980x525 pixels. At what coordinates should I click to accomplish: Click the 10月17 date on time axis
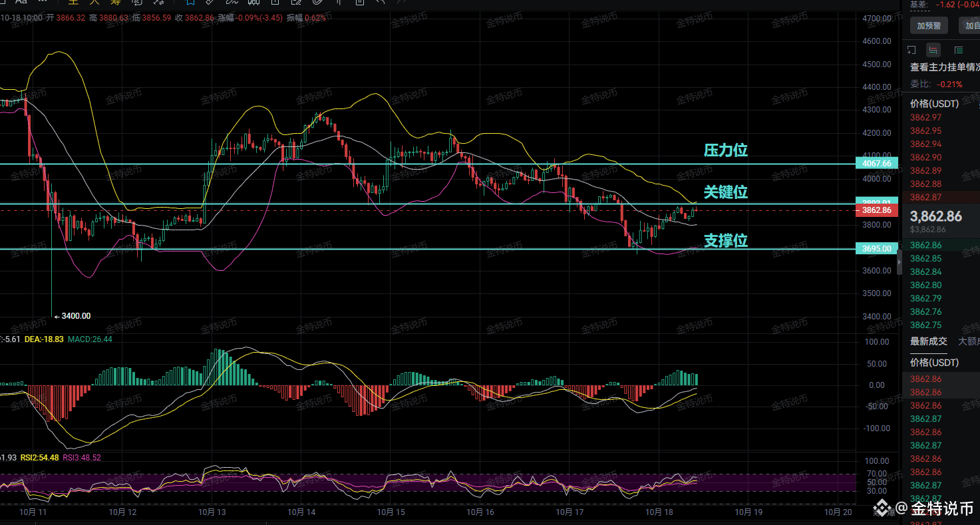570,512
